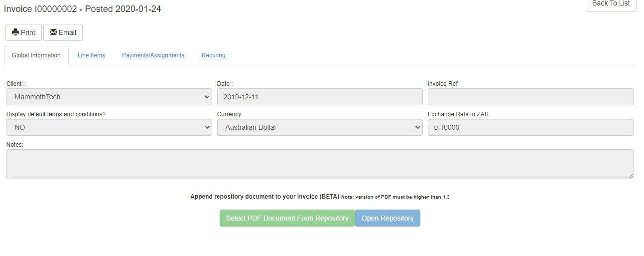The width and height of the screenshot is (644, 256).
Task: Click the 'Append repository document' BETA text
Action: [264, 197]
